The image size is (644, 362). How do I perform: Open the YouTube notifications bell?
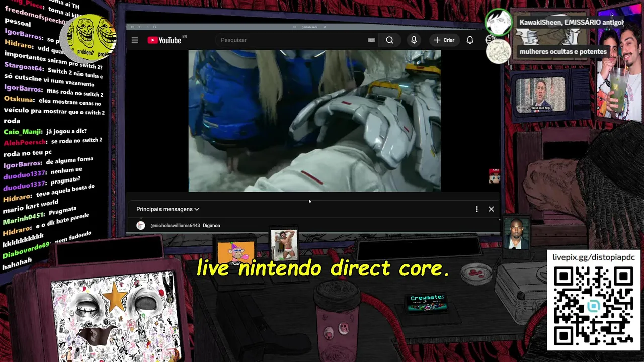[x=470, y=40]
